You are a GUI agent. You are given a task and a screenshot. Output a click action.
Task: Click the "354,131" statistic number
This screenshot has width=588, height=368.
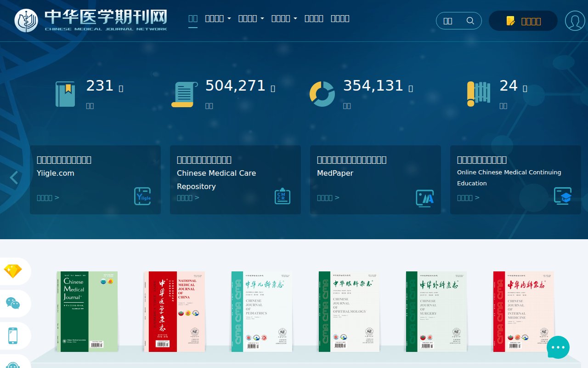tap(373, 86)
